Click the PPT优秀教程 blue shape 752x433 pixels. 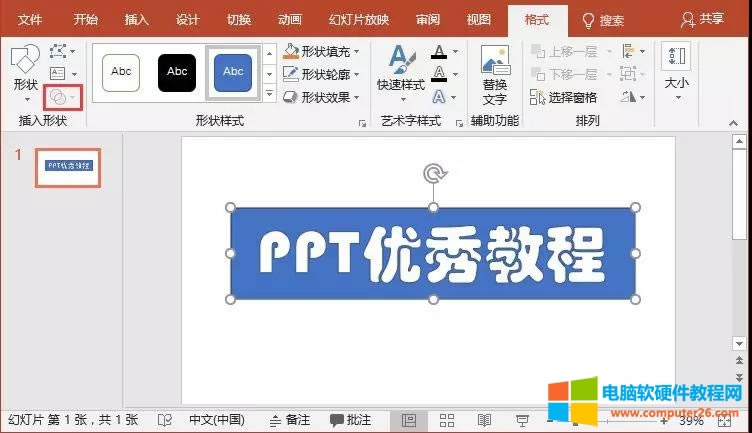point(433,253)
